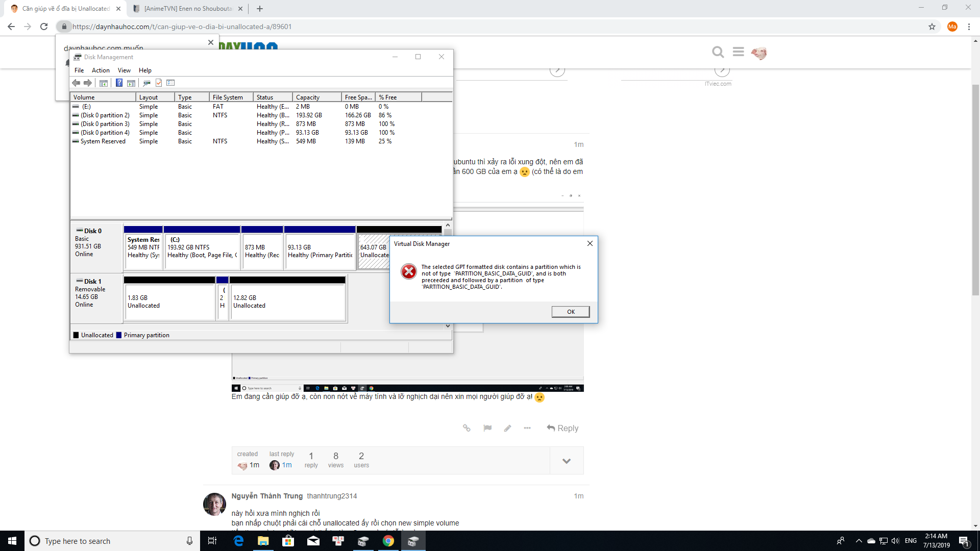Image resolution: width=980 pixels, height=551 pixels.
Task: Click the Settings checklist toolbar icon
Action: point(170,83)
